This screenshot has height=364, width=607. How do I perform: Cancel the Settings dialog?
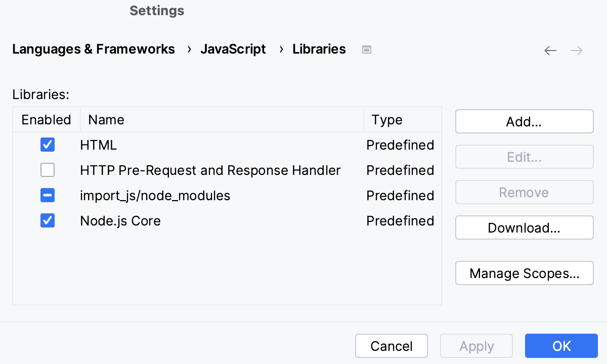392,346
